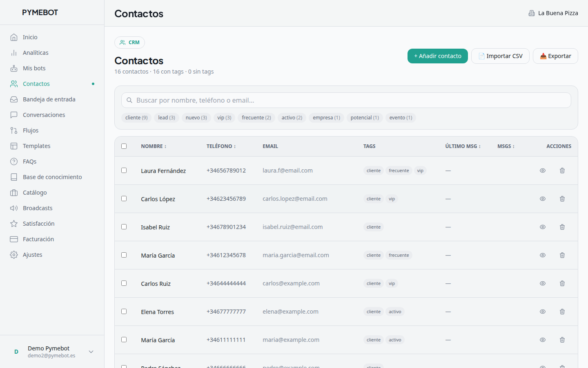The height and width of the screenshot is (368, 588).
Task: Navigate to Bandeja de entrada
Action: pos(49,99)
